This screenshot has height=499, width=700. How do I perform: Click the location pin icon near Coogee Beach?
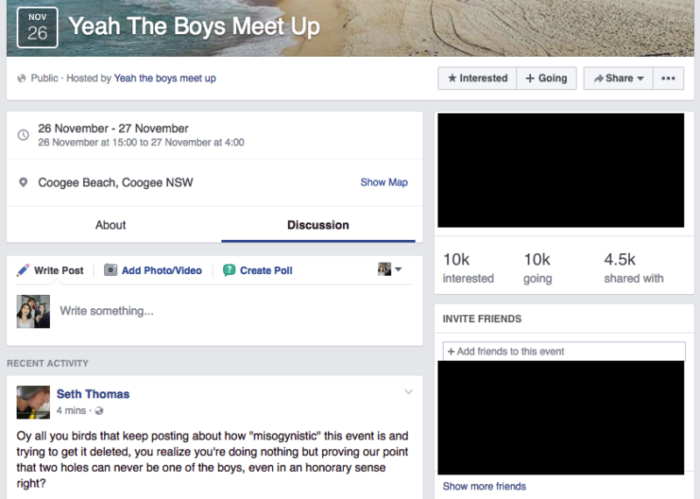23,183
